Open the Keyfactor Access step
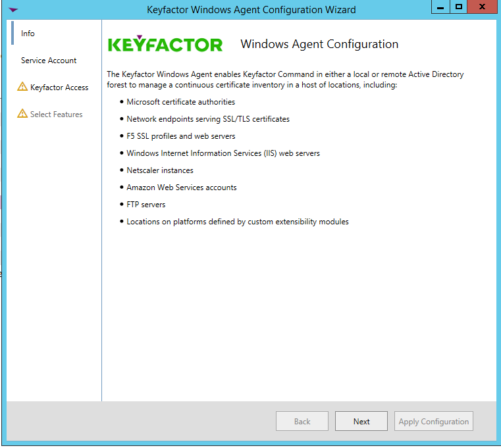The image size is (501, 448). click(59, 87)
